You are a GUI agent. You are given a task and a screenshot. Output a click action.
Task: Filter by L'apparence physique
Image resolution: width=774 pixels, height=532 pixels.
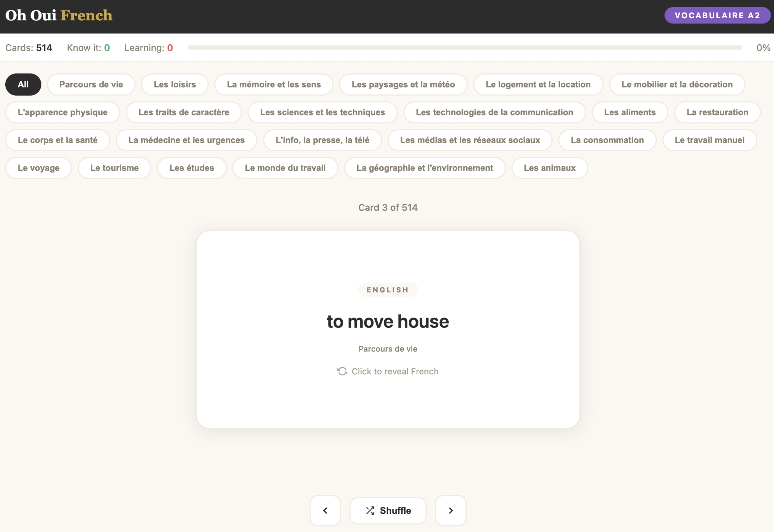coord(63,112)
